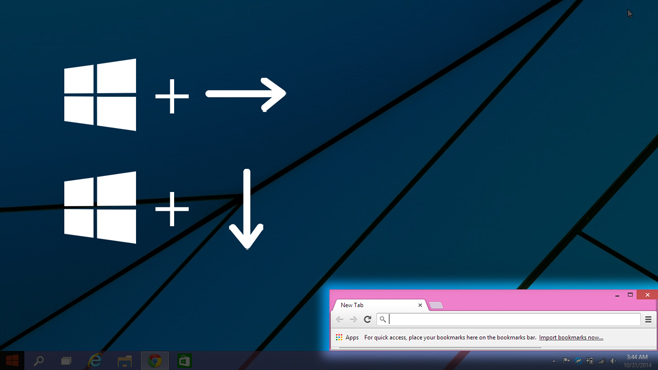The height and width of the screenshot is (370, 658).
Task: Open Task View on the taskbar
Action: click(66, 360)
